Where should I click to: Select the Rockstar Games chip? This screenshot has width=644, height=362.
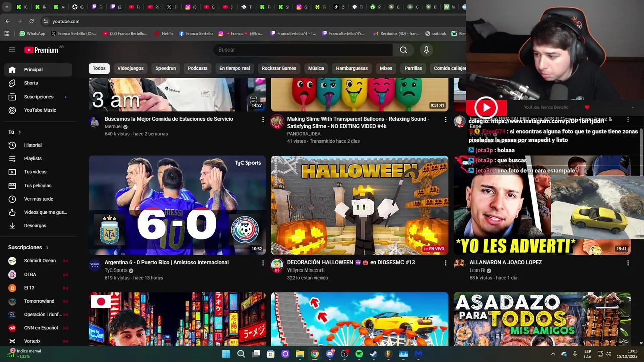(x=279, y=68)
